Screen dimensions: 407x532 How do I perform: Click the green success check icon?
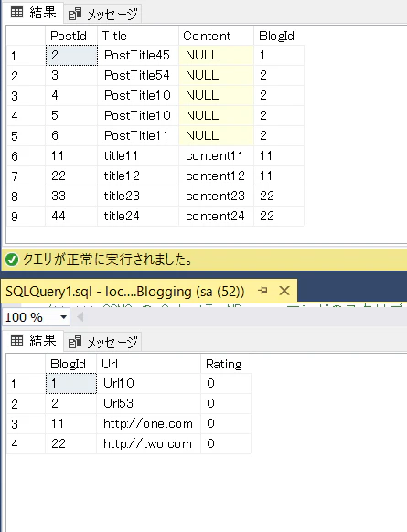12,260
